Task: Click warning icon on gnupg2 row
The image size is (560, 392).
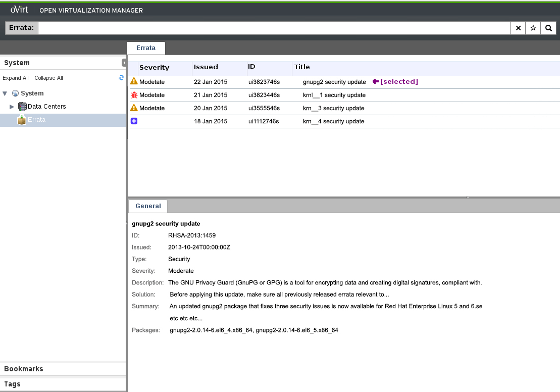Action: point(134,81)
